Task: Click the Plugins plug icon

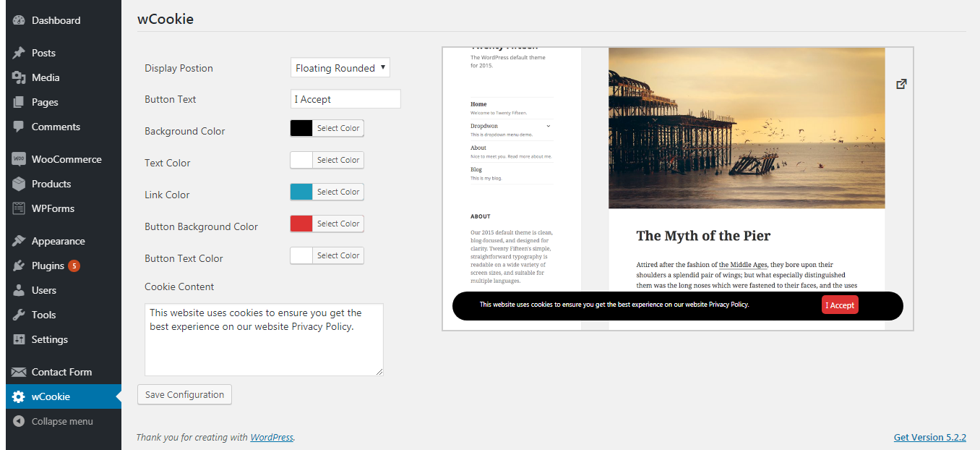Action: (x=19, y=266)
